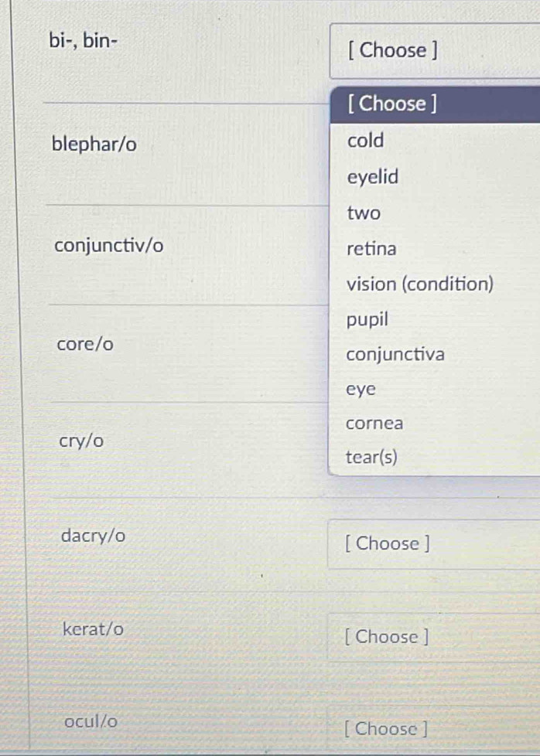Select "pupil" in the dropdown list
The image size is (540, 756).
[367, 319]
